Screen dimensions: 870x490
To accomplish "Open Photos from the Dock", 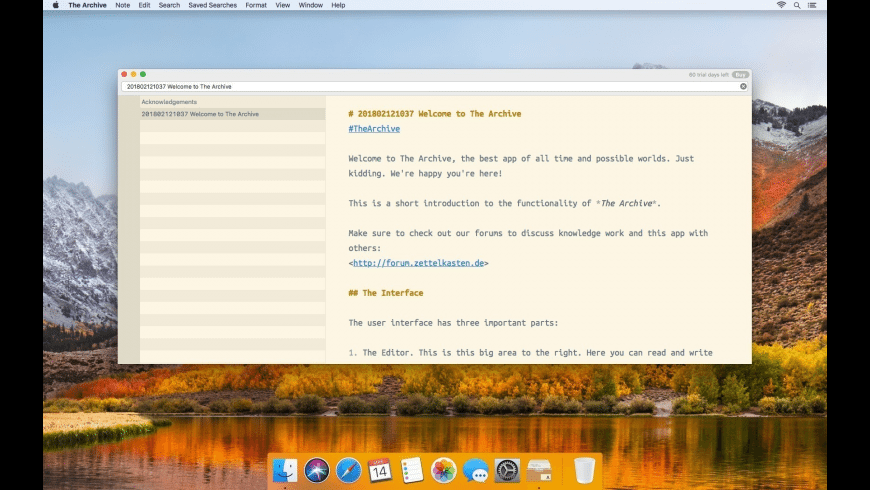I will point(443,470).
